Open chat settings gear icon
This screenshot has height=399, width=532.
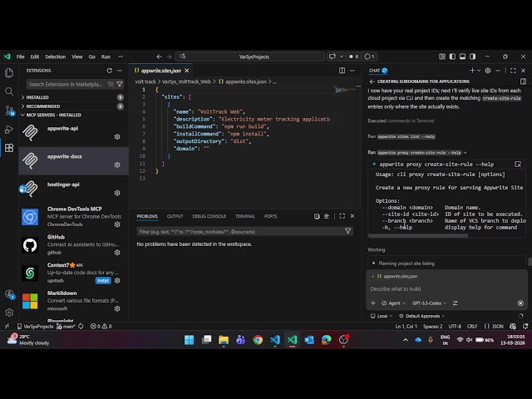(x=488, y=71)
